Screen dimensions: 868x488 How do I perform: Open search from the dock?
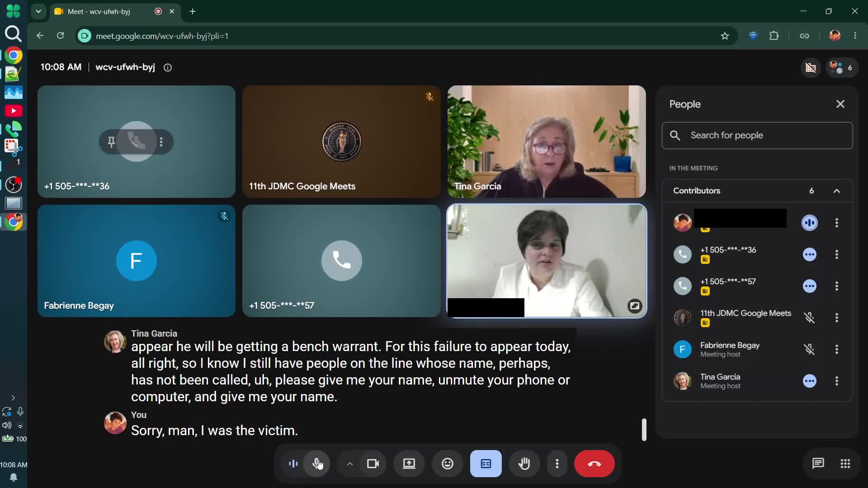[x=13, y=34]
